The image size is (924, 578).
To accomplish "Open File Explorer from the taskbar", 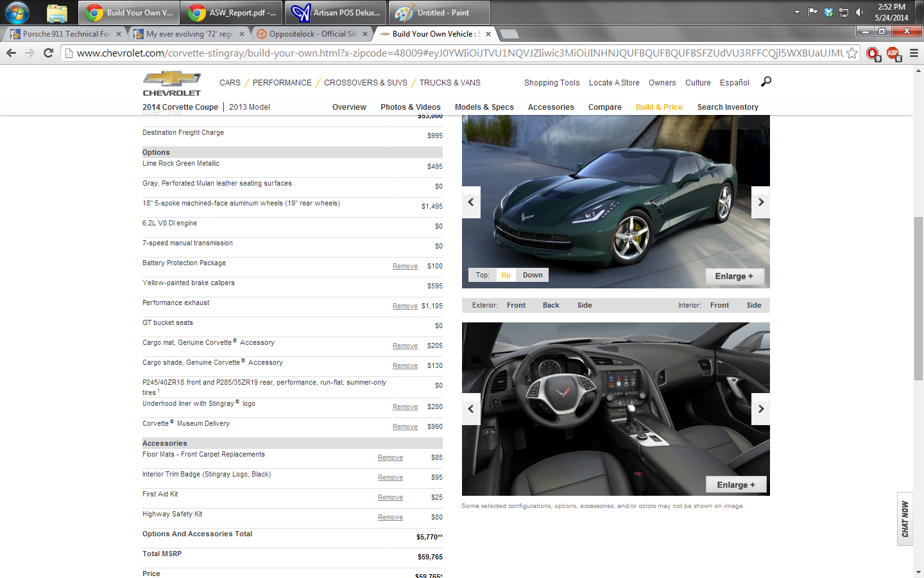I will [x=57, y=12].
